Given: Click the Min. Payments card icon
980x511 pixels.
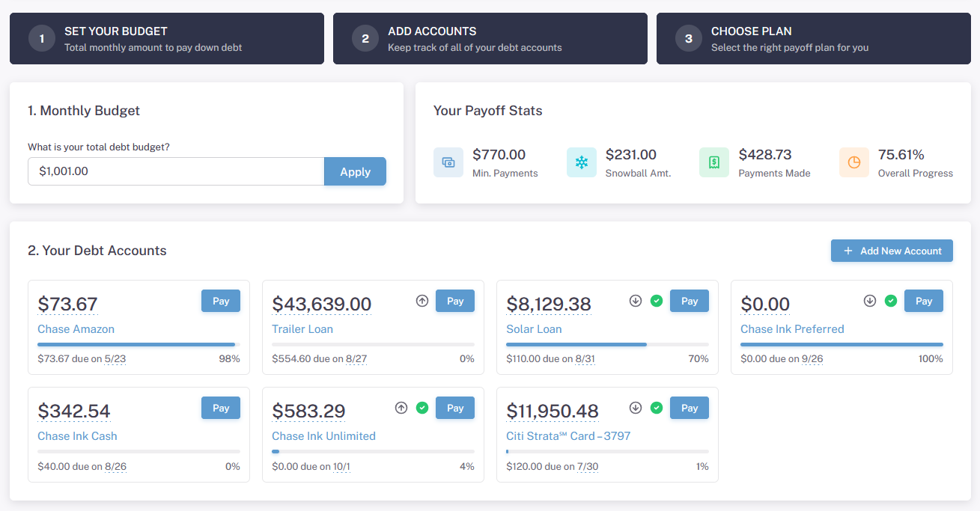Looking at the screenshot, I should coord(448,162).
